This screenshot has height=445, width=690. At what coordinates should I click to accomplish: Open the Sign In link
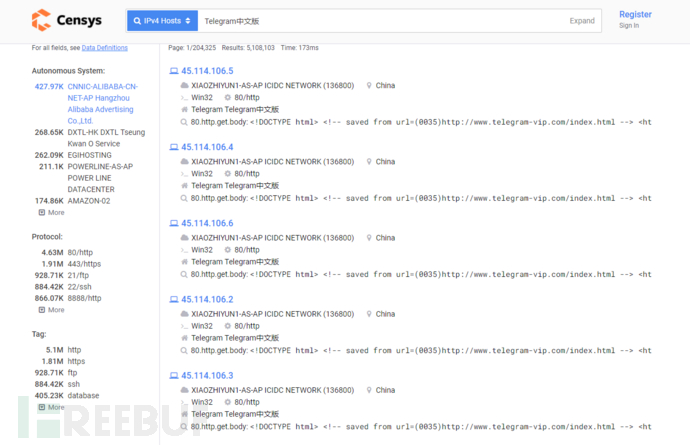tap(629, 26)
